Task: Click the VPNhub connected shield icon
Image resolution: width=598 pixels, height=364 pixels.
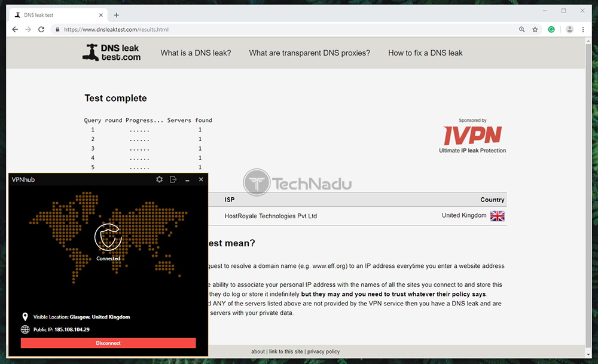Action: (x=108, y=237)
